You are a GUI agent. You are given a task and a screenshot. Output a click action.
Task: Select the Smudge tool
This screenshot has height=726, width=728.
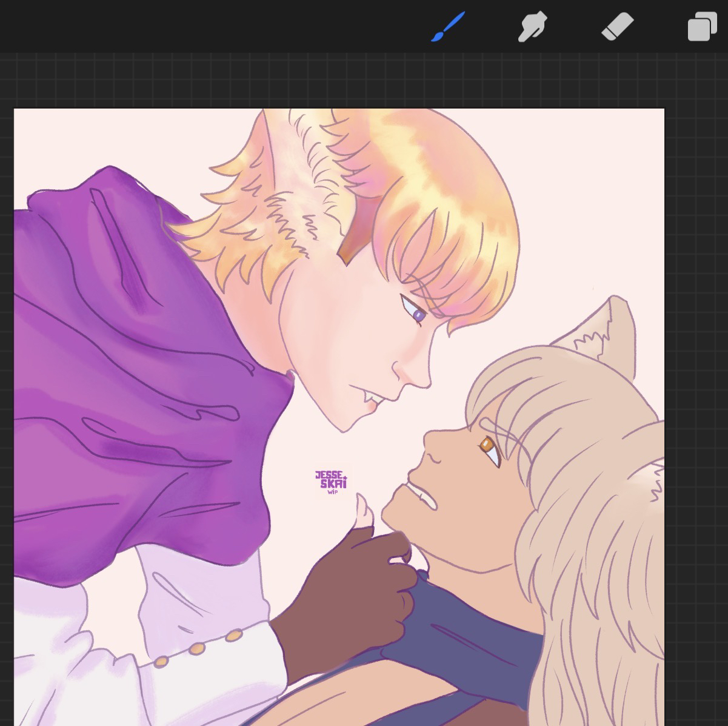pyautogui.click(x=532, y=27)
